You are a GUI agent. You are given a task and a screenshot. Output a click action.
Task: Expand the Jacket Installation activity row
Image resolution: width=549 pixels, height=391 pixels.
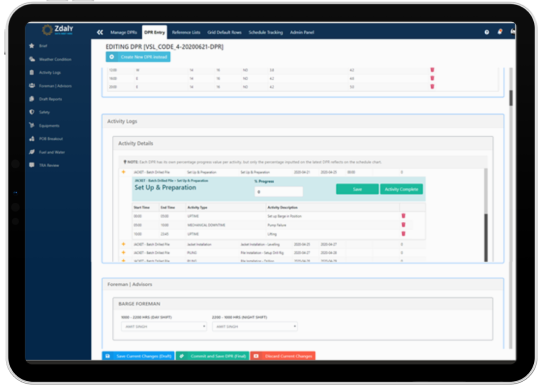pyautogui.click(x=123, y=244)
